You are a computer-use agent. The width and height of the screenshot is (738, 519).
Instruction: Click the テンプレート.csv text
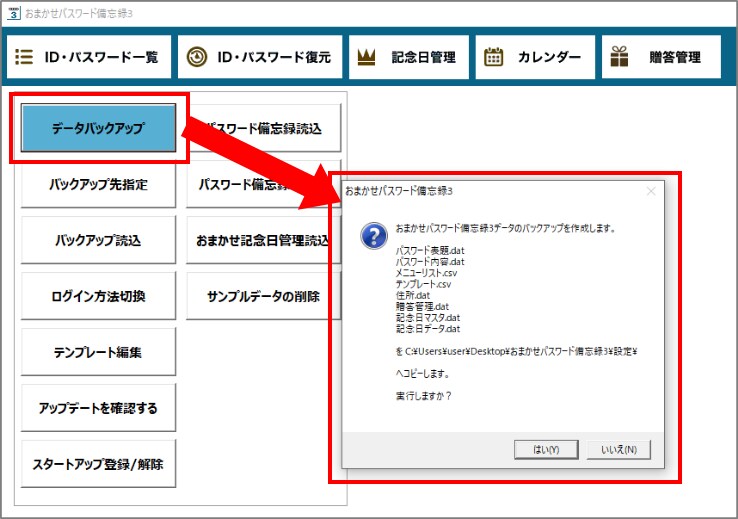423,284
